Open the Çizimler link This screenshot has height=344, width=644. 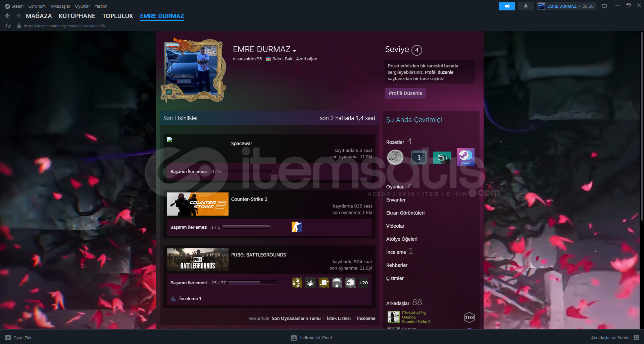395,278
